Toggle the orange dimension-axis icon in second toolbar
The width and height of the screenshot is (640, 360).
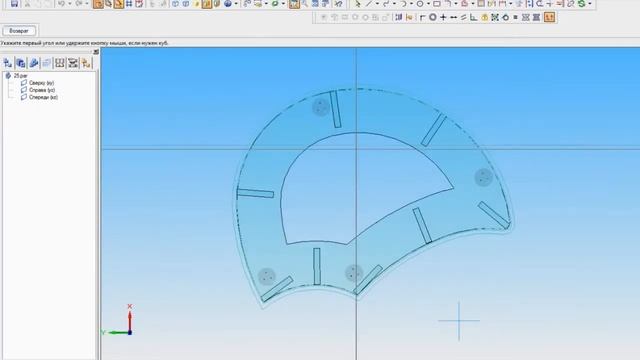(x=409, y=17)
